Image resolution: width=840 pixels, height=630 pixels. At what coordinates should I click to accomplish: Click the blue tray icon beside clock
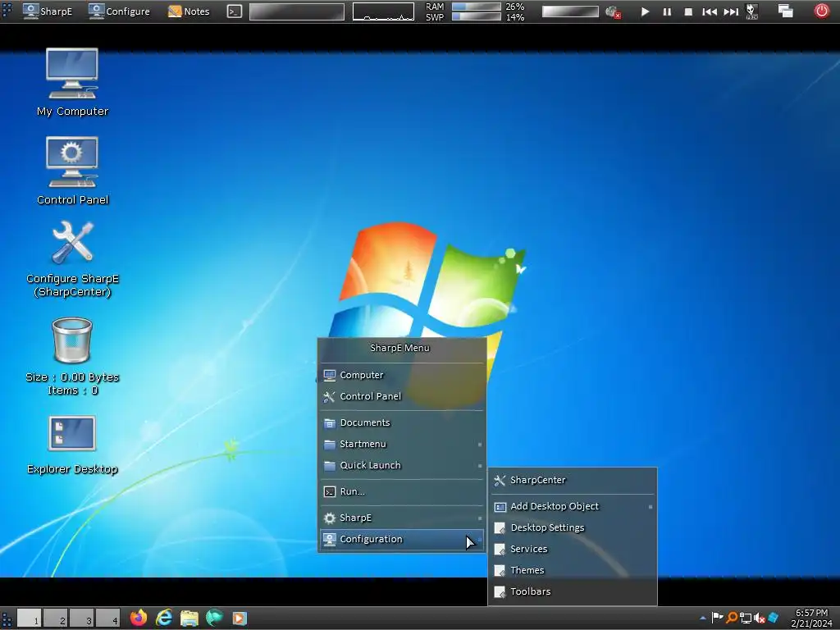coord(773,619)
